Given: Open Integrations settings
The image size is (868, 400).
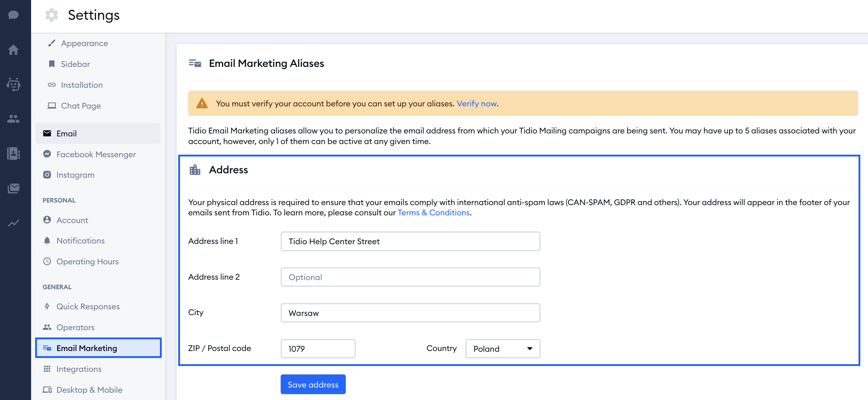Looking at the screenshot, I should click(79, 369).
